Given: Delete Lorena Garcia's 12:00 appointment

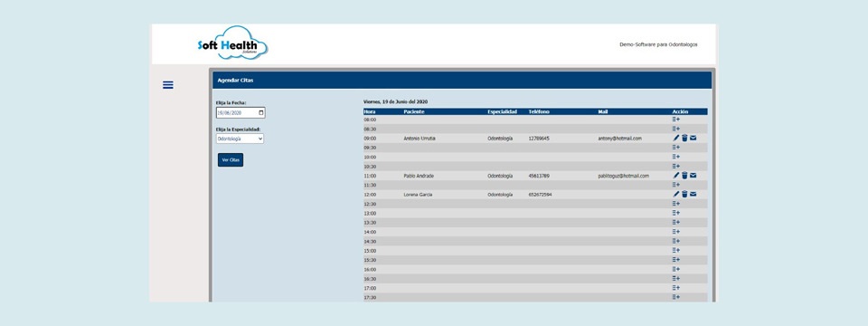Looking at the screenshot, I should point(684,194).
